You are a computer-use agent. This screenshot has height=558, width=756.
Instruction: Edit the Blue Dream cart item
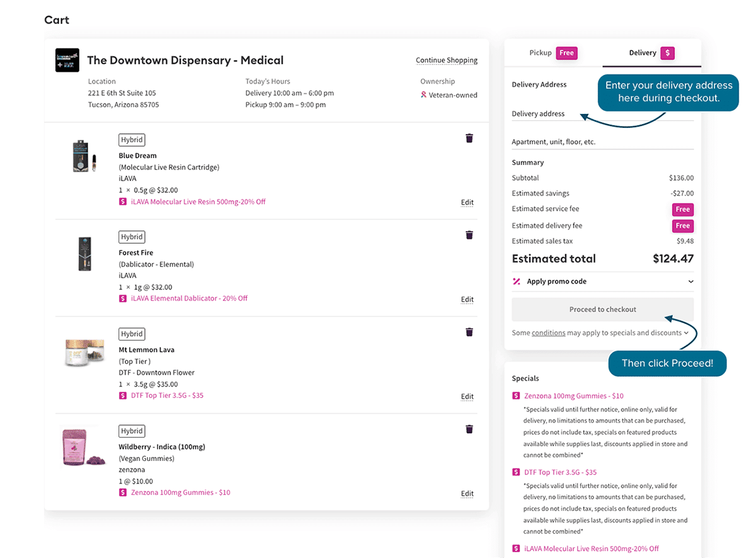467,203
